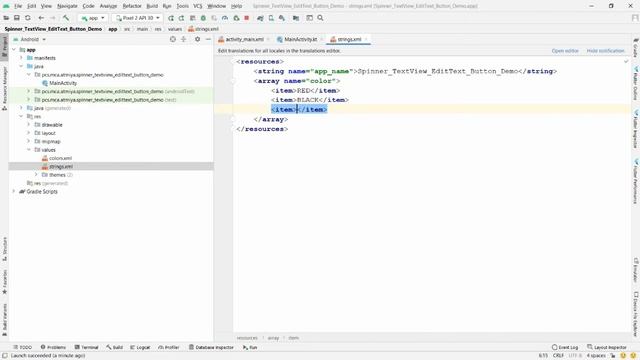Viewport: 640px width, 360px height.
Task: Click the Make Project hammer icon
Action: click(x=66, y=18)
